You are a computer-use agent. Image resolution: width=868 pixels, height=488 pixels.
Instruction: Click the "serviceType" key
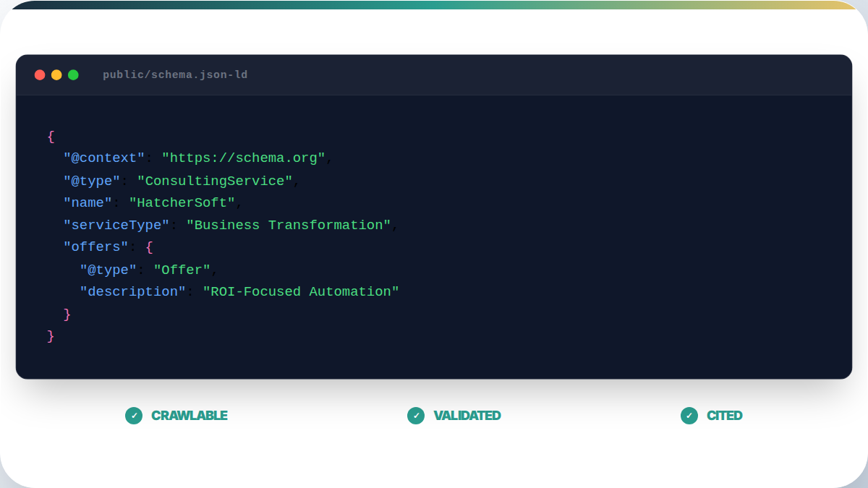pos(116,226)
